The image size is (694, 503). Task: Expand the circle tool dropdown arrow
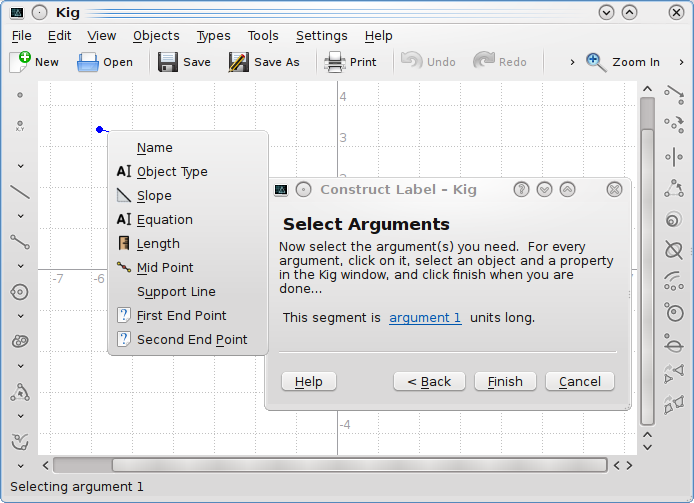point(20,316)
